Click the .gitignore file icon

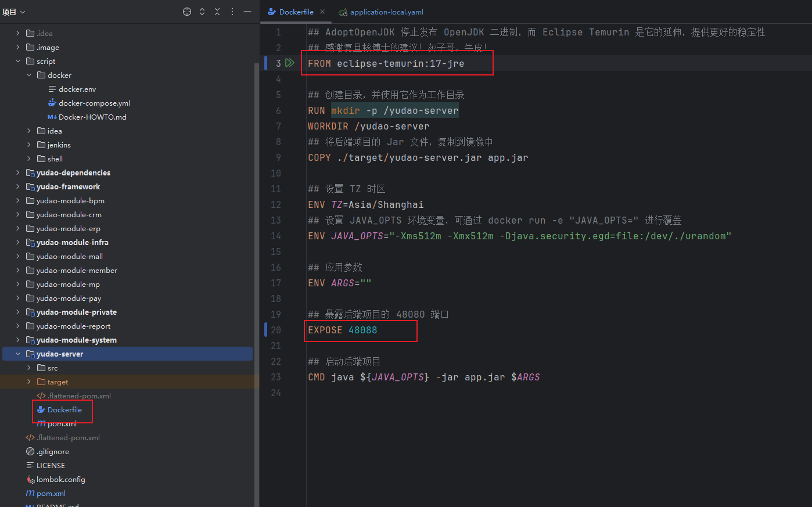pos(30,451)
